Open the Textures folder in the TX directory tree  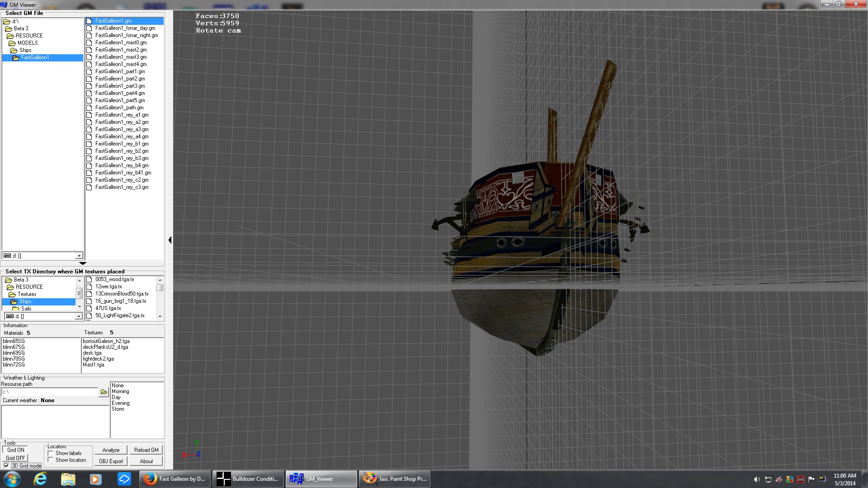pyautogui.click(x=23, y=294)
